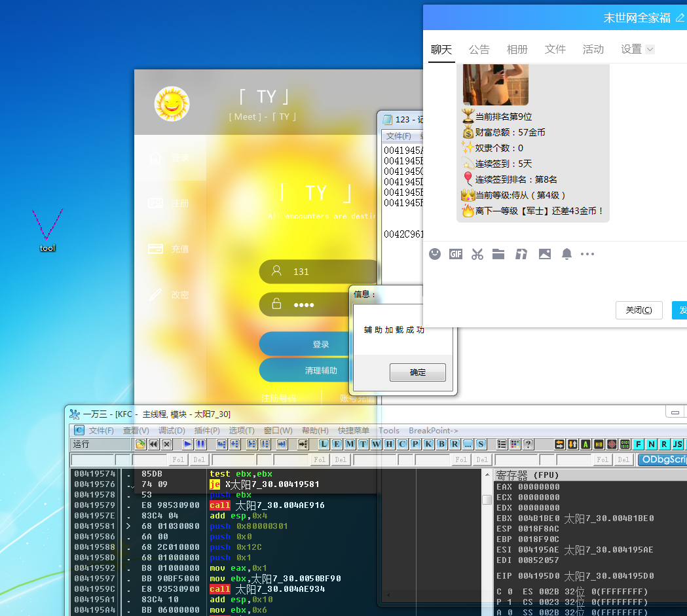Click the scissors screenshot icon
Viewport: 687px width, 616px height.
(477, 254)
